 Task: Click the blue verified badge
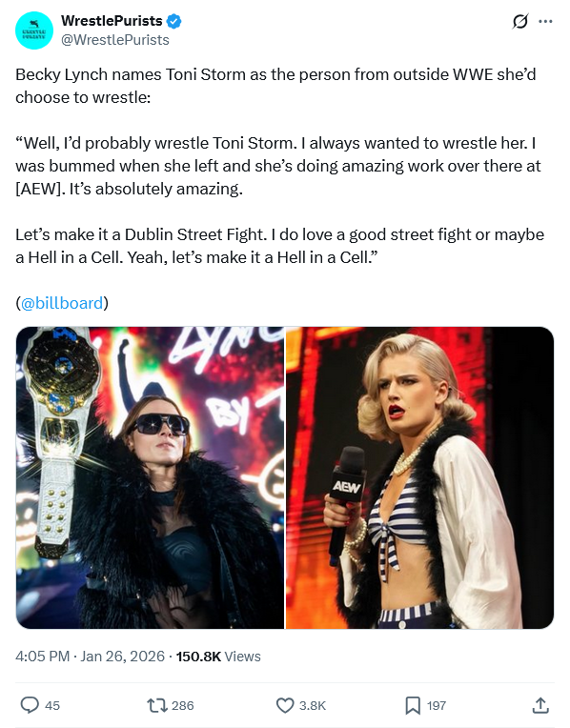pos(174,21)
